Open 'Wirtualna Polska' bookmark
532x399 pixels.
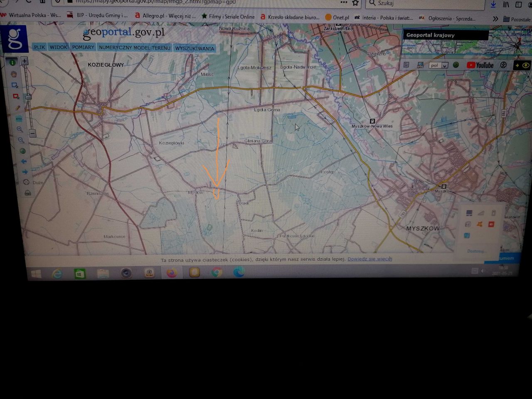pyautogui.click(x=31, y=15)
